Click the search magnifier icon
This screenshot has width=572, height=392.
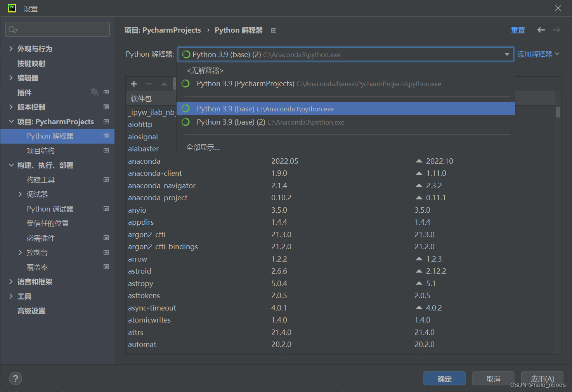[12, 30]
